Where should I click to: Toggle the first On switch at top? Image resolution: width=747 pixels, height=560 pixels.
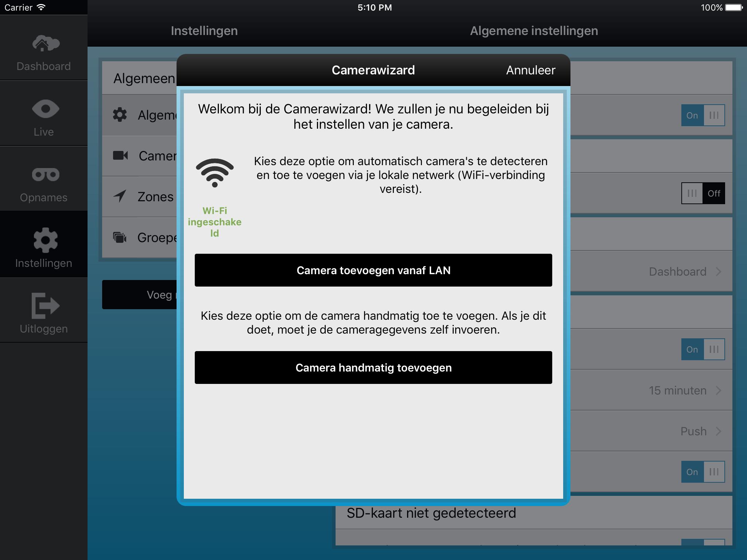coord(703,115)
